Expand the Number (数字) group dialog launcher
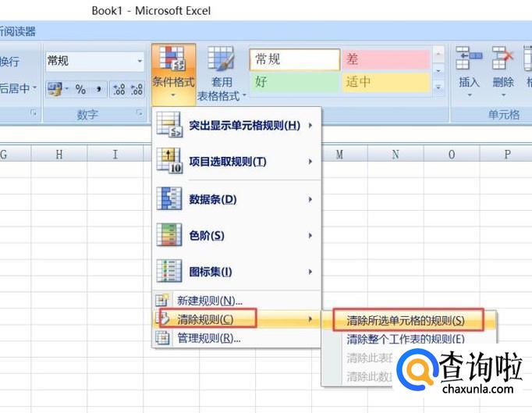The height and width of the screenshot is (413, 532). pyautogui.click(x=139, y=112)
